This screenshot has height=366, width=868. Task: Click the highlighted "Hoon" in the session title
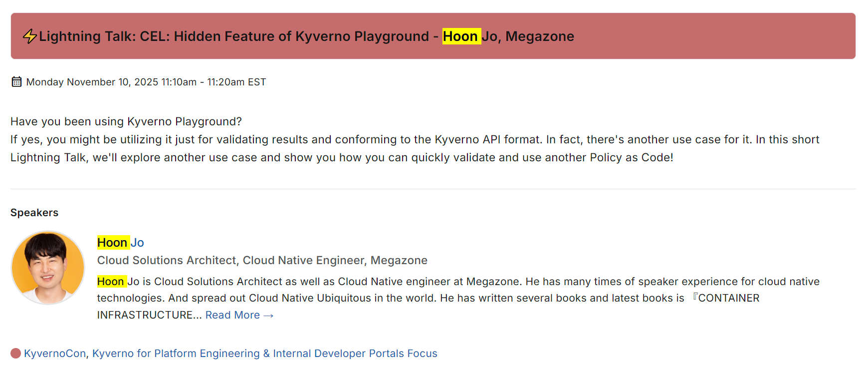coord(461,36)
